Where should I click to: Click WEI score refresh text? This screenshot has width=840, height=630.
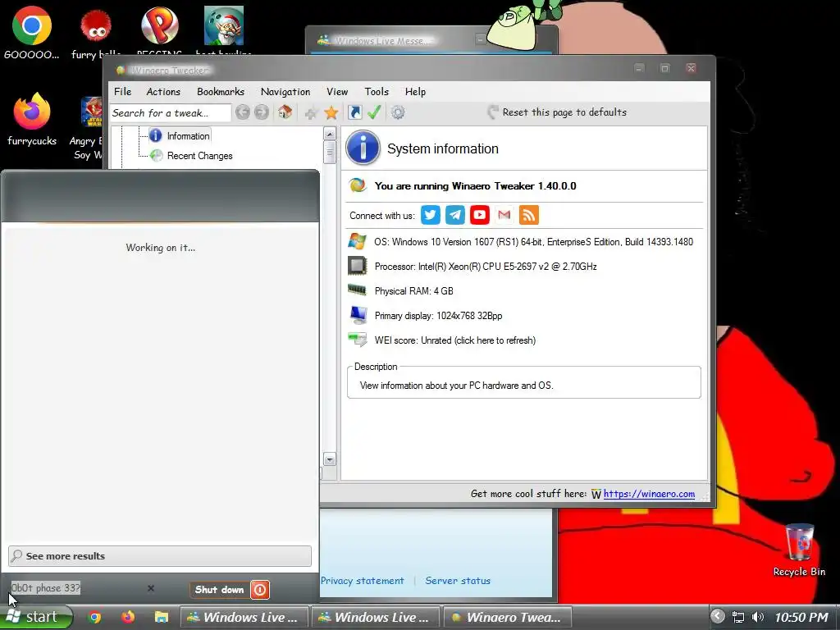tap(454, 340)
